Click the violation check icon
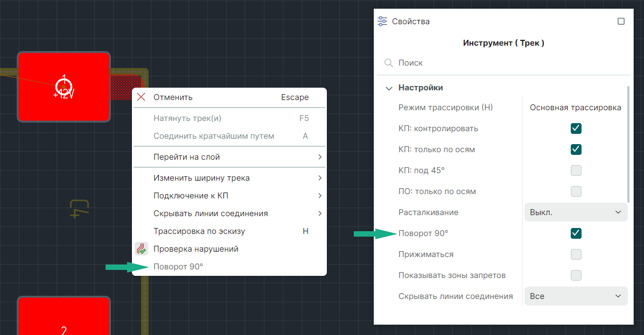The height and width of the screenshot is (335, 644). 141,249
